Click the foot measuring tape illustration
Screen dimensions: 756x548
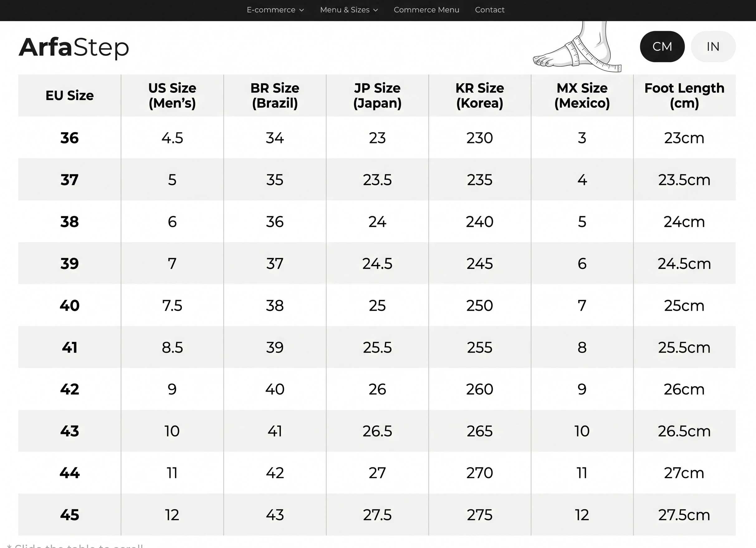click(577, 47)
